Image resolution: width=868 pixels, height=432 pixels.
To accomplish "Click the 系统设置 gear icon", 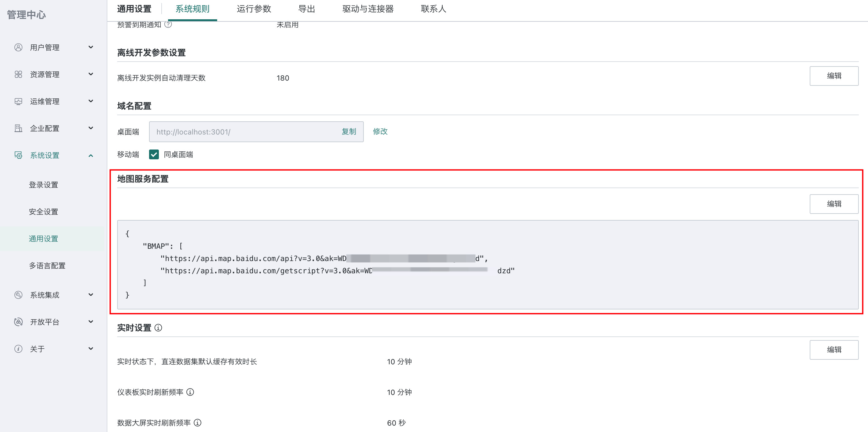I will click(x=18, y=155).
